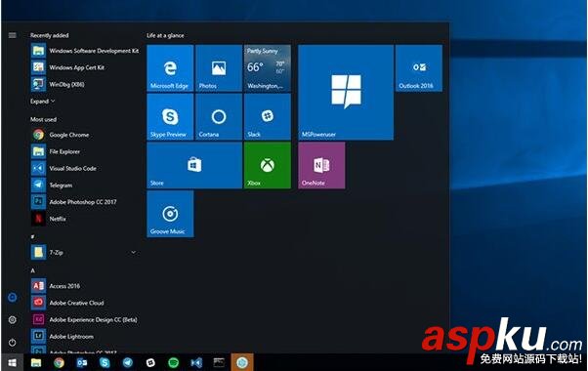
Task: Click the user account icon in Start sidebar
Action: point(13,298)
